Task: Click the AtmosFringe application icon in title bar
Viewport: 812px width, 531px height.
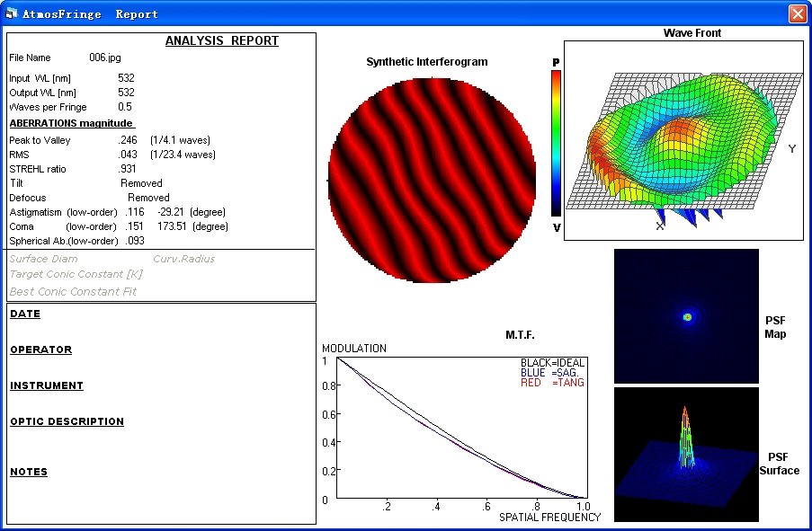Action: [13, 13]
